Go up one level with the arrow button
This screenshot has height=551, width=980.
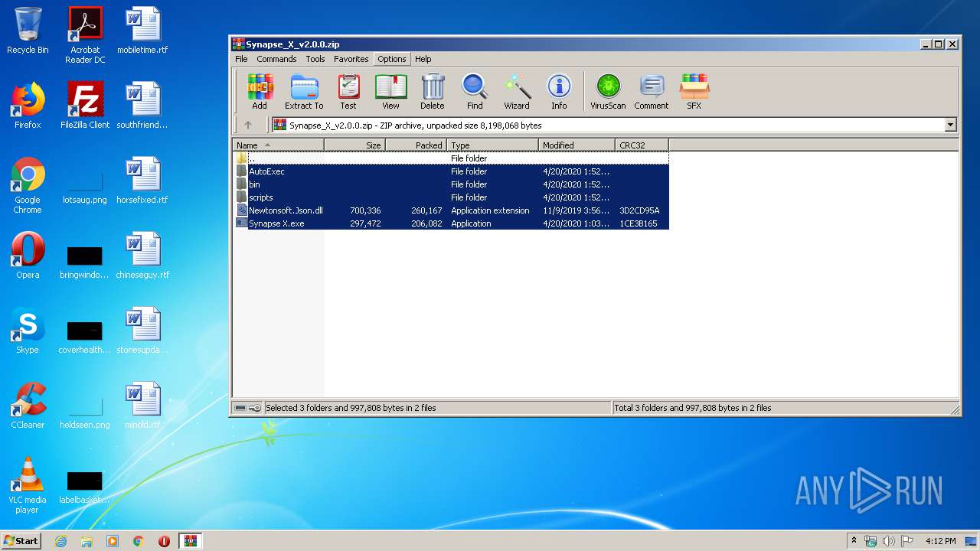(248, 125)
